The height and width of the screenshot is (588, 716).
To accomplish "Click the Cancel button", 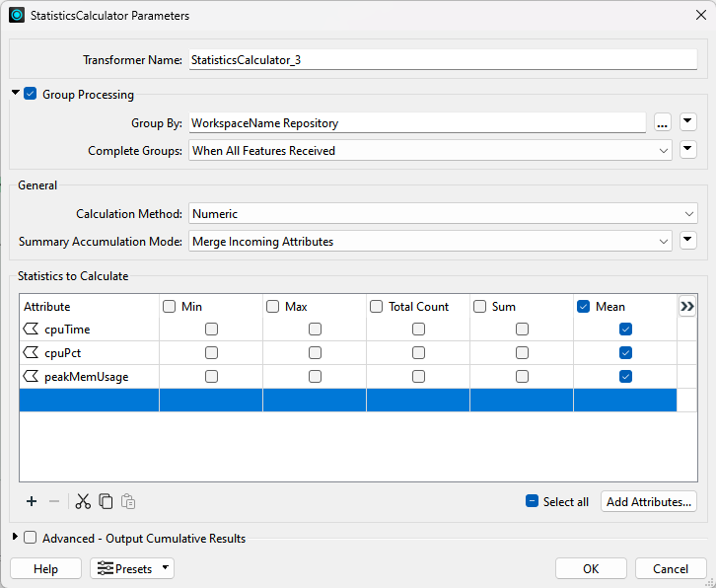I will click(671, 568).
